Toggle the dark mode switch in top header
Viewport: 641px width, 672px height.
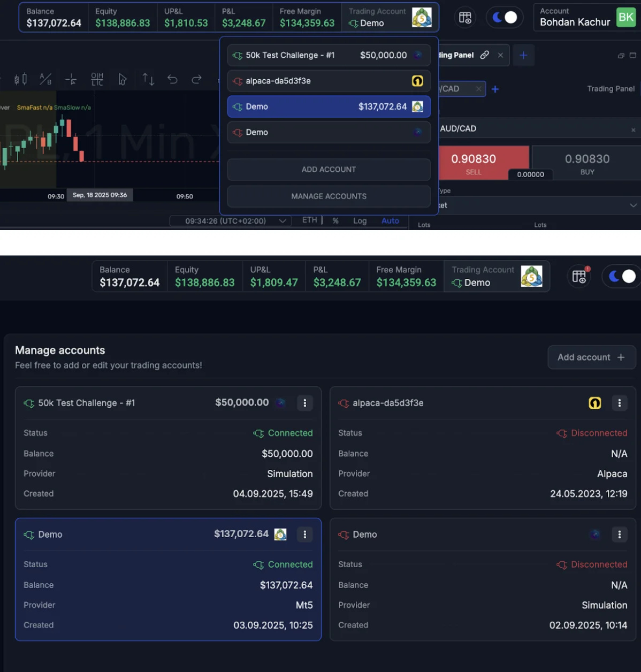[505, 18]
